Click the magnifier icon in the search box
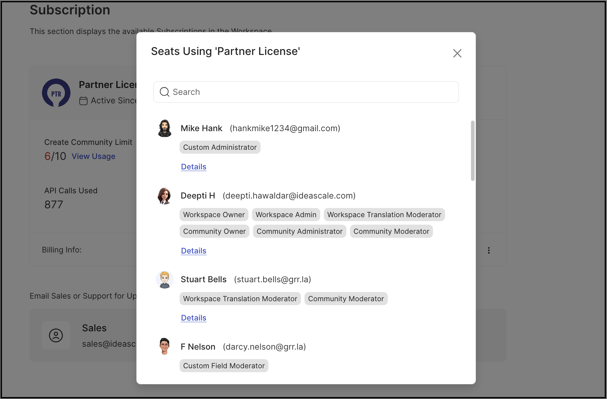Viewport: 607px width, 399px height. point(165,92)
